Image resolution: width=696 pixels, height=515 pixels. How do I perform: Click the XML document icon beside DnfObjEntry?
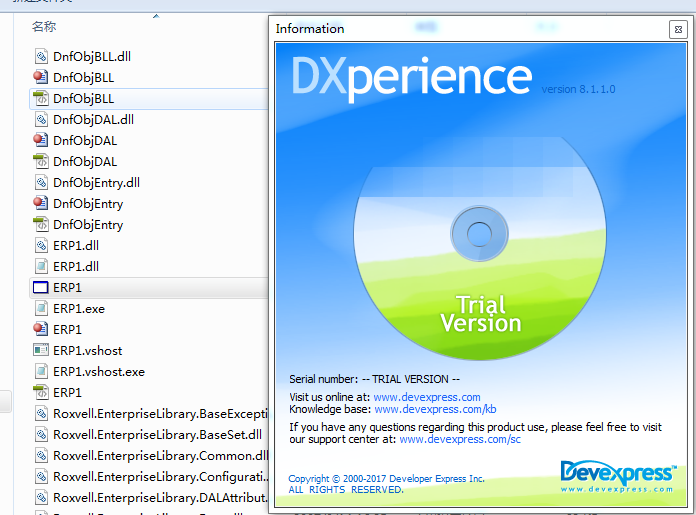point(41,224)
